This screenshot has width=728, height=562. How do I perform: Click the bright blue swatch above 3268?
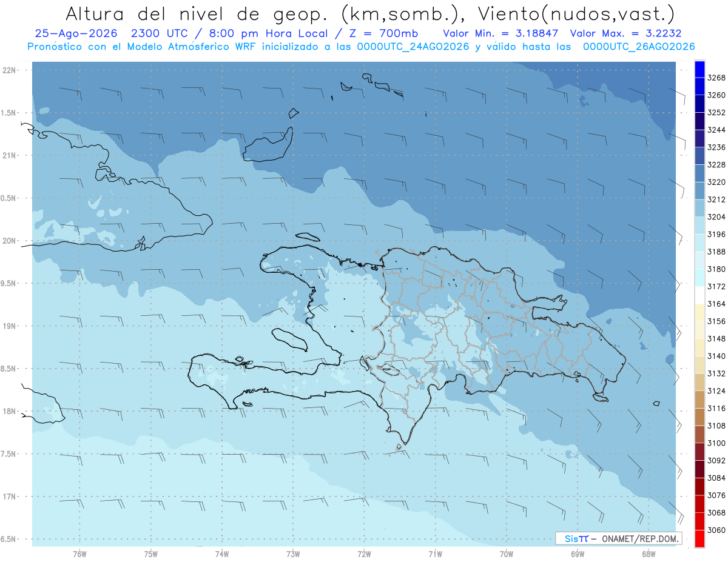coord(699,69)
